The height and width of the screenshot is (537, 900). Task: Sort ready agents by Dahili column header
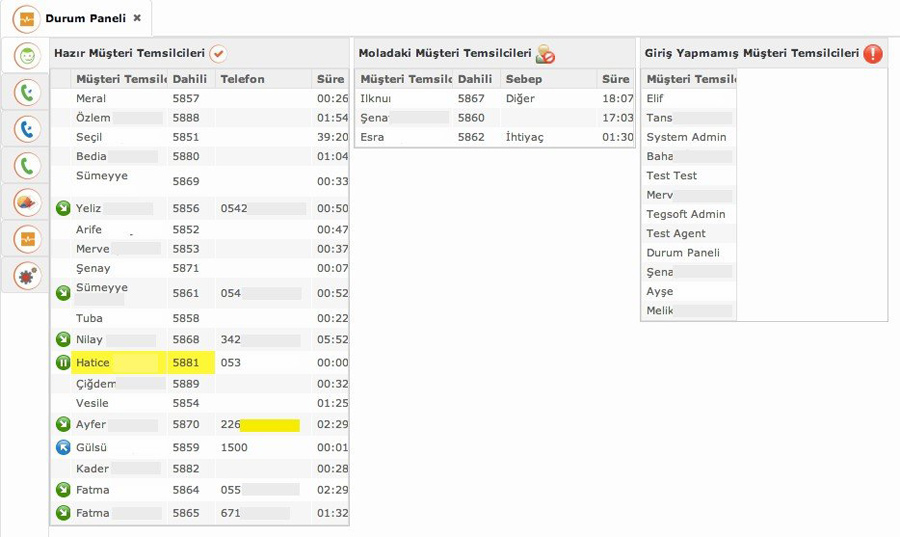coord(191,79)
